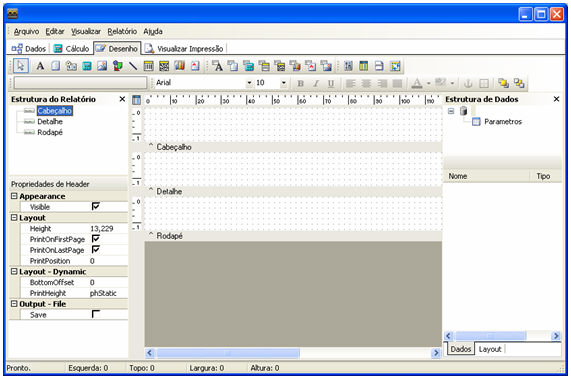The height and width of the screenshot is (380, 571).
Task: Open the Editar menu
Action: click(x=55, y=31)
